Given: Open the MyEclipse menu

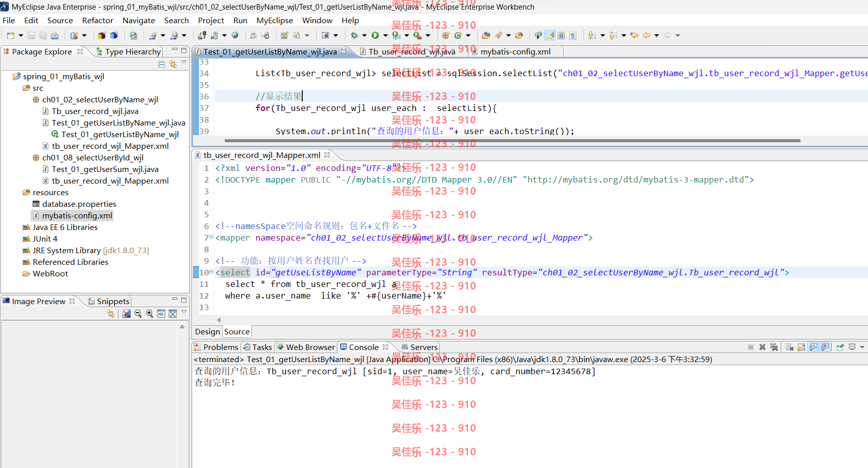Looking at the screenshot, I should click(275, 20).
